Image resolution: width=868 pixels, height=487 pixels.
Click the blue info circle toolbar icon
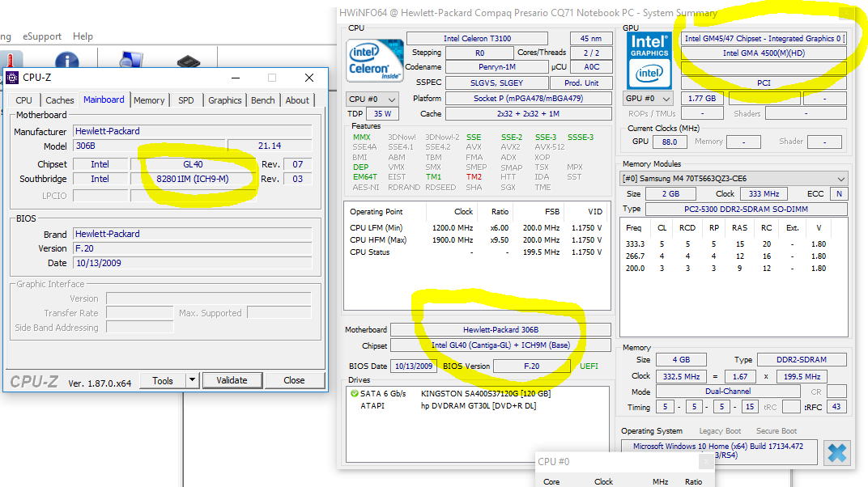pos(66,61)
